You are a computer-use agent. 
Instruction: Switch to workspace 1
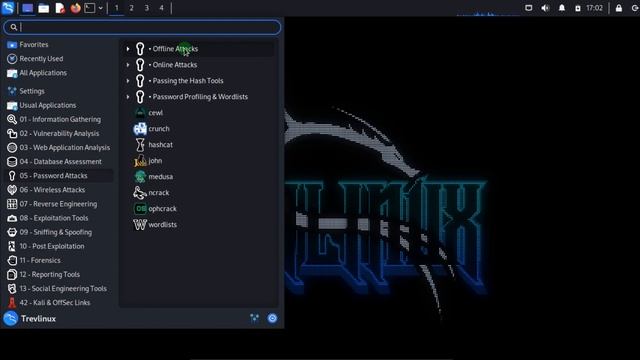pos(116,8)
